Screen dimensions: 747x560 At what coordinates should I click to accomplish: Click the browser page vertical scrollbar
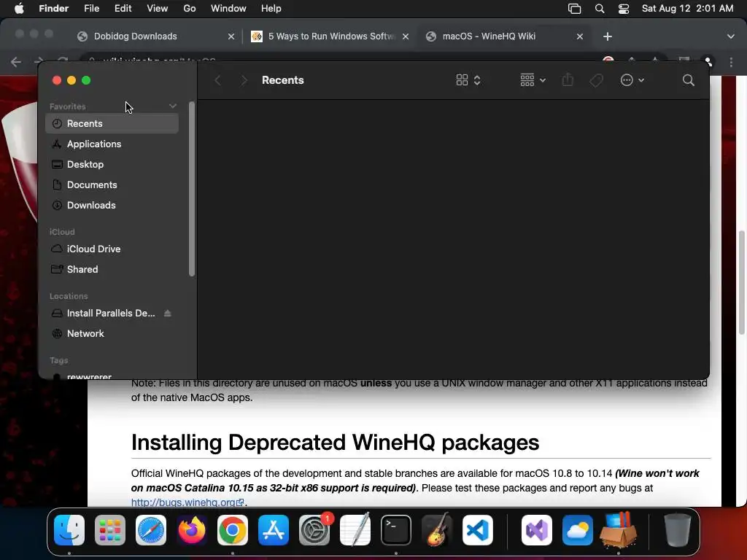coord(741,282)
